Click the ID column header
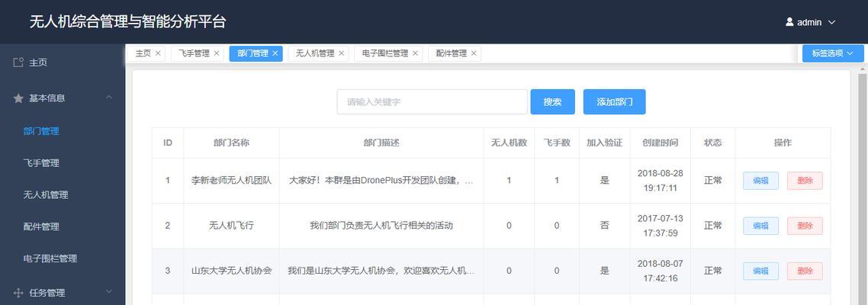 click(168, 143)
